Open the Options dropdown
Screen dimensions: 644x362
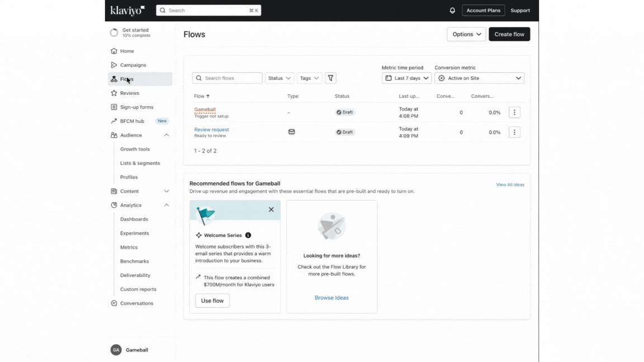pyautogui.click(x=466, y=34)
